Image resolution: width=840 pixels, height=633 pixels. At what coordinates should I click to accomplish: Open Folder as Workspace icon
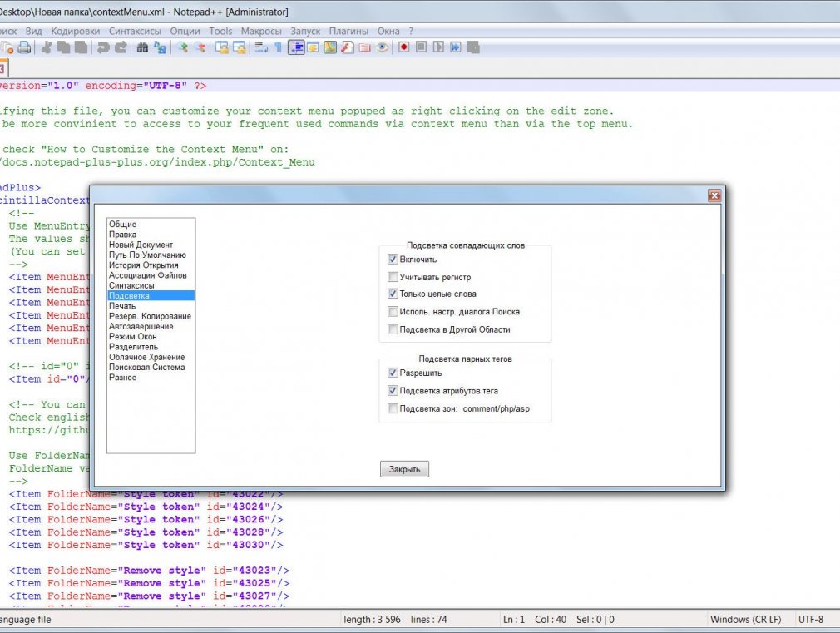(365, 47)
